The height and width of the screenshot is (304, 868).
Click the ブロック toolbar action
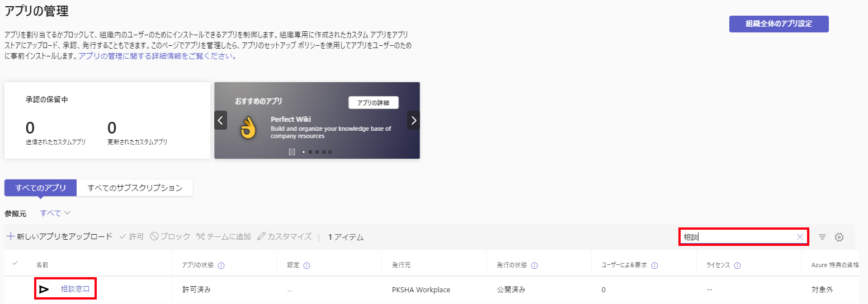pos(170,237)
